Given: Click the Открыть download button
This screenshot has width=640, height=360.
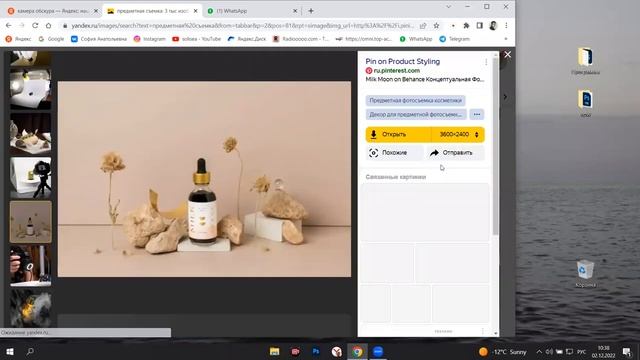Looking at the screenshot, I should coord(398,135).
